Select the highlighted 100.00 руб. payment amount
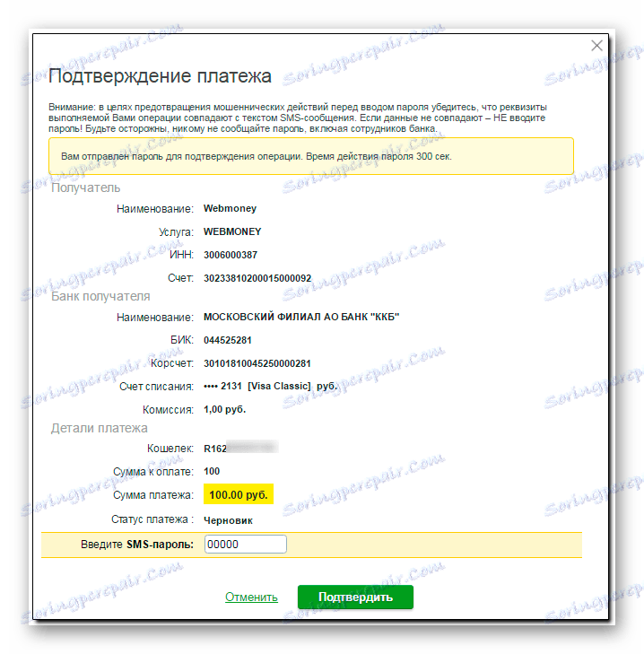Viewport: 644px width, 654px height. coord(239,494)
